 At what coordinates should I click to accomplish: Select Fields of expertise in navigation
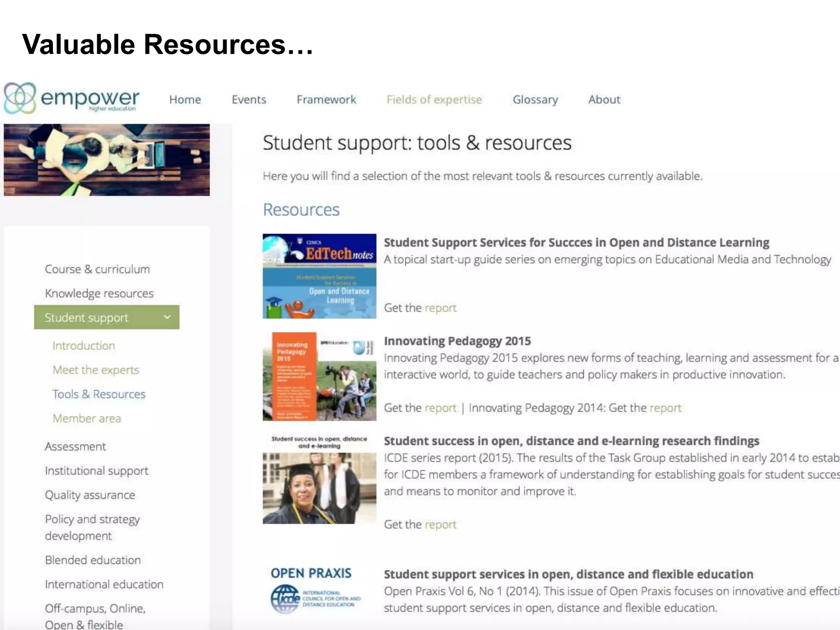click(x=434, y=100)
